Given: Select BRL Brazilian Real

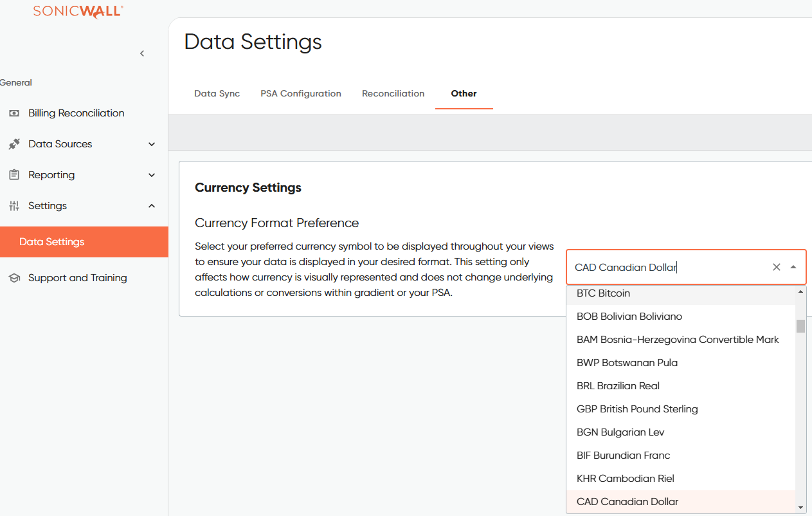Looking at the screenshot, I should point(681,386).
